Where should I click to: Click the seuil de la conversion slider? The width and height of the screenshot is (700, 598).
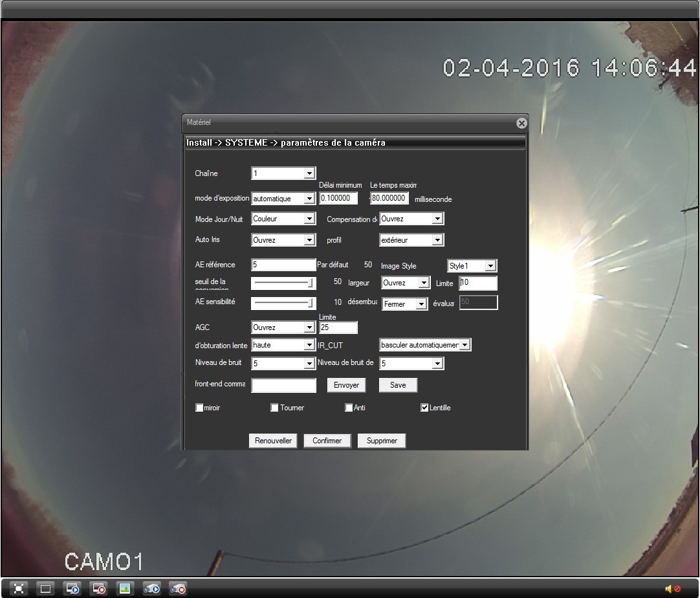(x=283, y=283)
